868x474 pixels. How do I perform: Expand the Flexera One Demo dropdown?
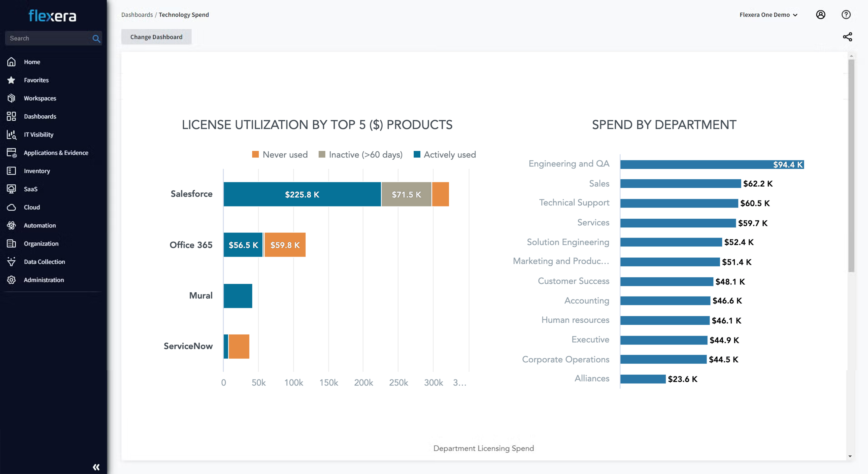768,15
